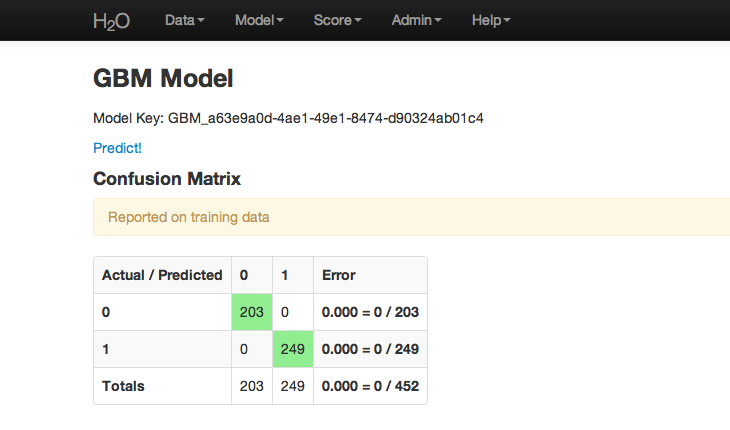Screen dimensions: 730x430
Task: Open the Help menu
Action: [x=491, y=20]
